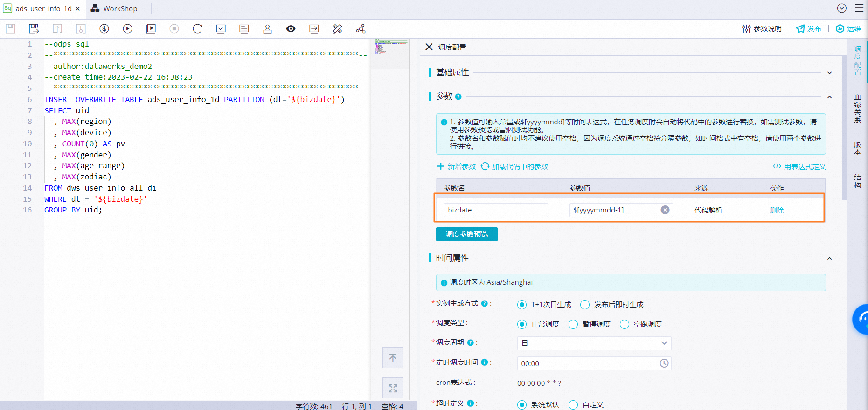Collapse the 时间属性 section chevron

829,258
